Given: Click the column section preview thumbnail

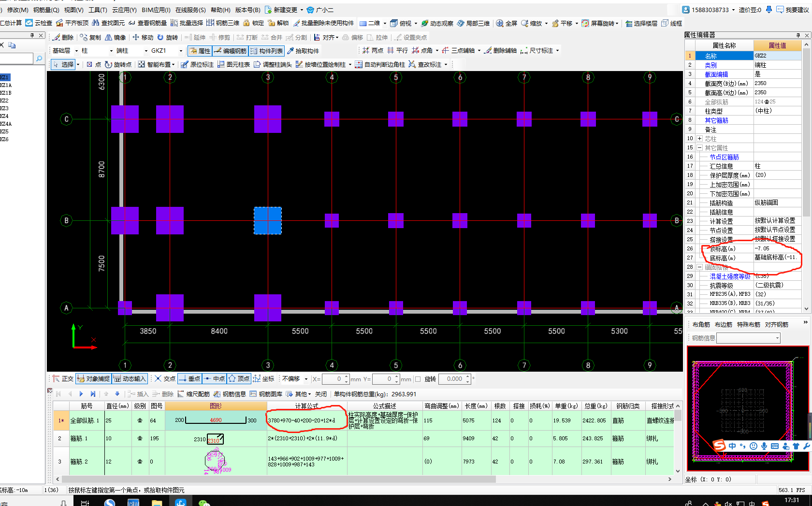Looking at the screenshot, I should coord(747,408).
